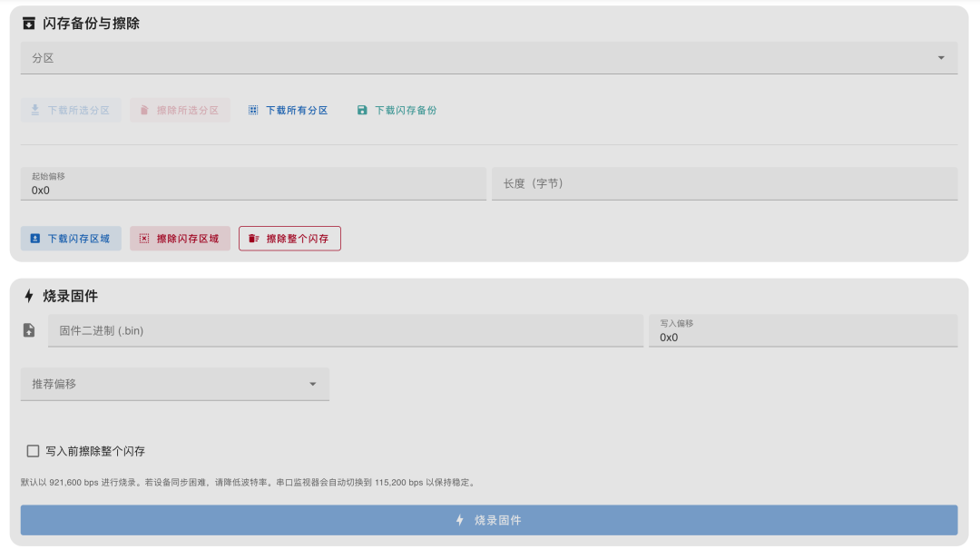980x549 pixels.
Task: Click the 擦除整个闪存 outlined button
Action: point(289,239)
